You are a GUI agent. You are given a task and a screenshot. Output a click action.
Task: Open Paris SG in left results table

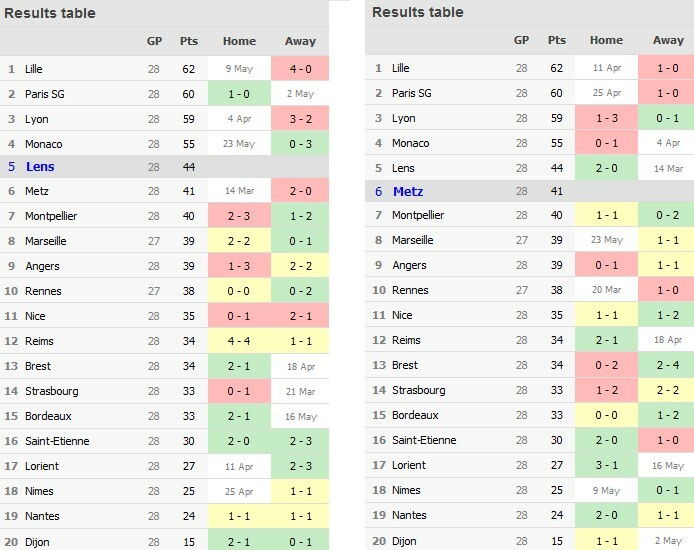[x=44, y=94]
